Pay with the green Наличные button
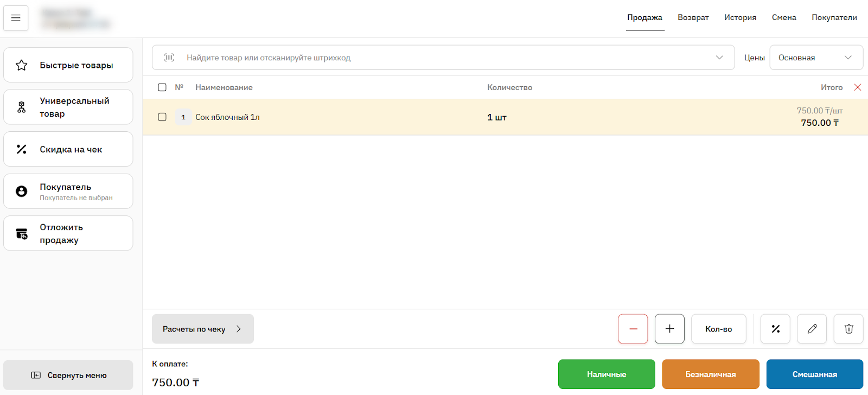The width and height of the screenshot is (868, 395). (x=606, y=374)
